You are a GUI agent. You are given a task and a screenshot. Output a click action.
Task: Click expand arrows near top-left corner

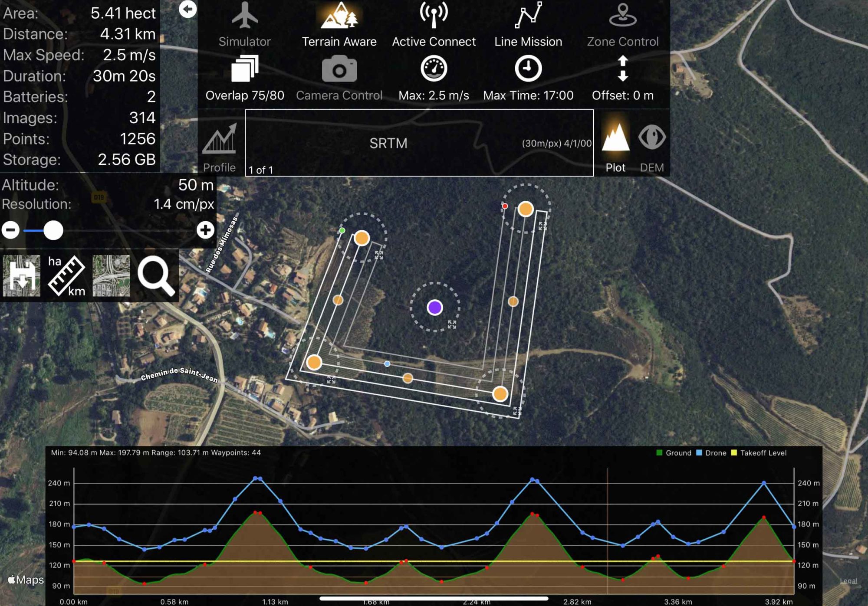tap(379, 256)
